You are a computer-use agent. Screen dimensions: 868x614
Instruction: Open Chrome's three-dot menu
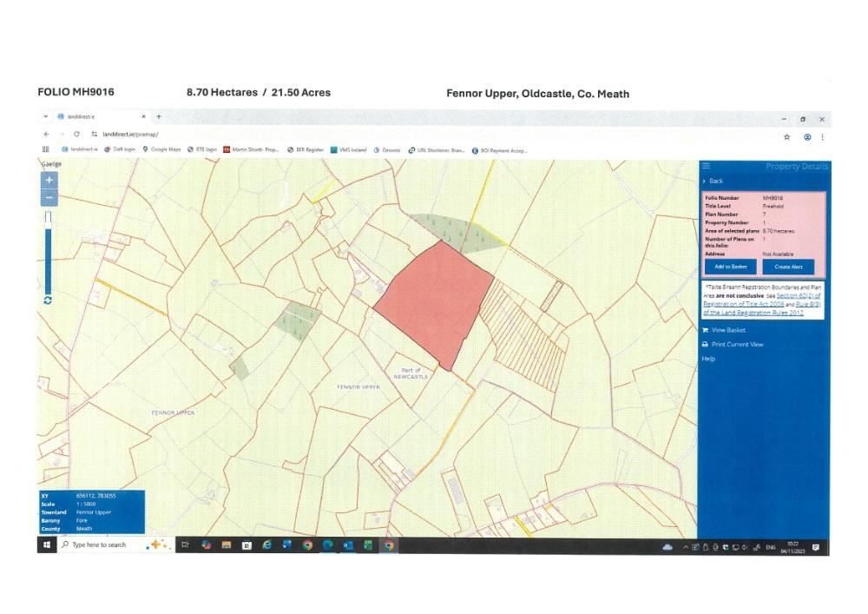822,136
